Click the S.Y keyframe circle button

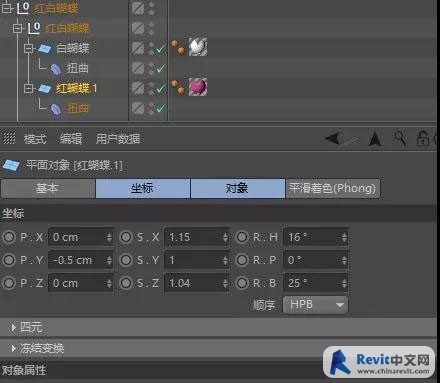pyautogui.click(x=126, y=260)
